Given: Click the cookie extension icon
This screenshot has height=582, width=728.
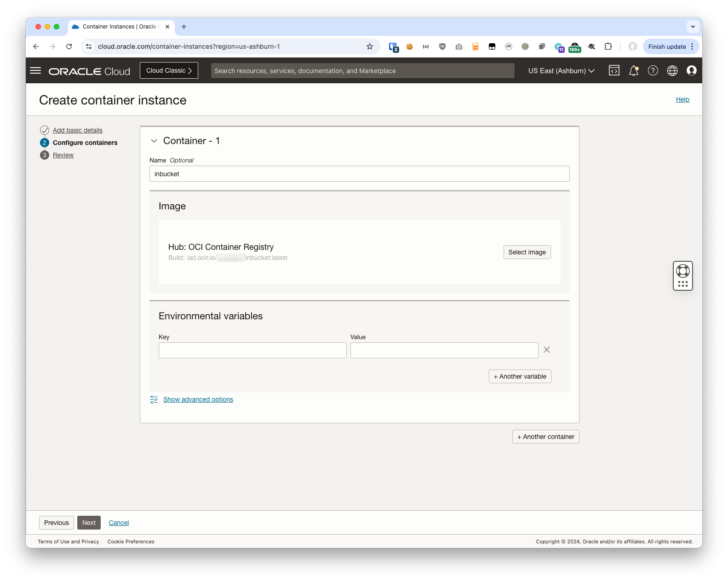Looking at the screenshot, I should tap(409, 46).
